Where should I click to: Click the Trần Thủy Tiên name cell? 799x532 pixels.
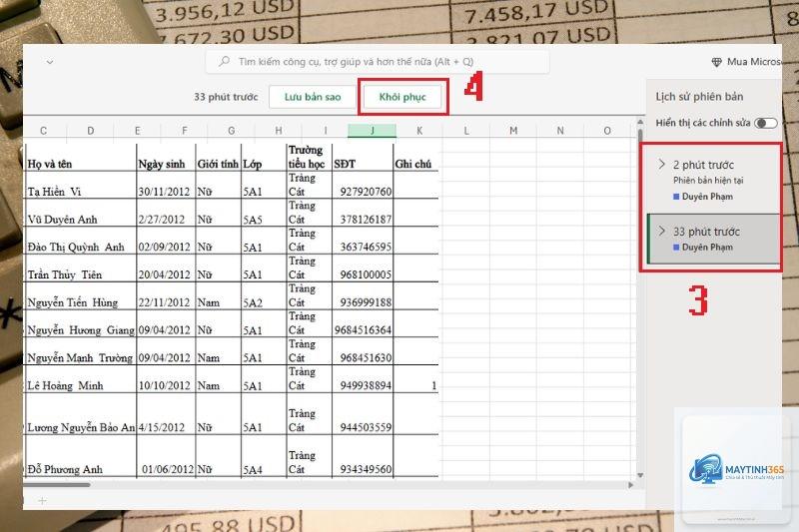[x=81, y=267]
